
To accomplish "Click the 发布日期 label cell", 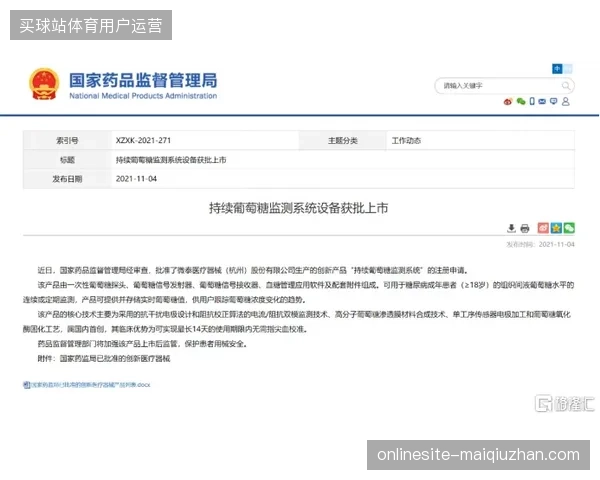I will pyautogui.click(x=67, y=179).
